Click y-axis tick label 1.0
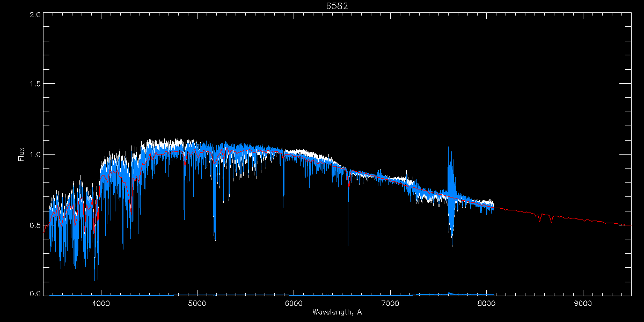 coord(35,155)
